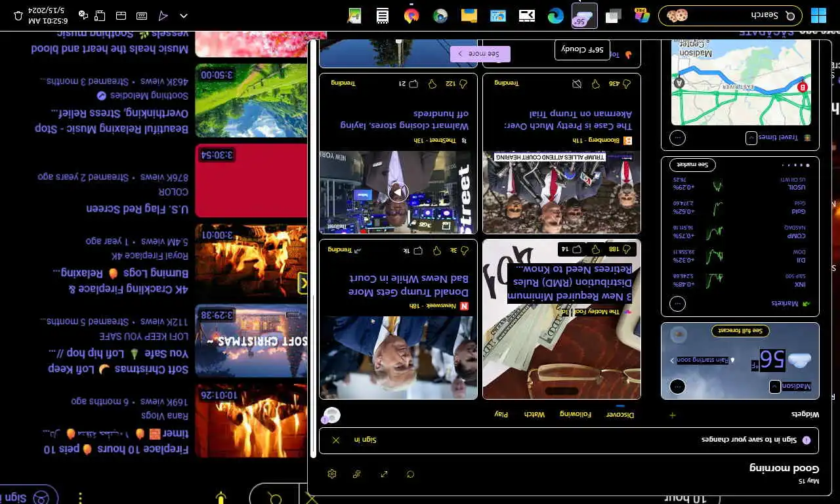Dislike the Walmart closing stores article
840x504 pixels.
coord(432,83)
